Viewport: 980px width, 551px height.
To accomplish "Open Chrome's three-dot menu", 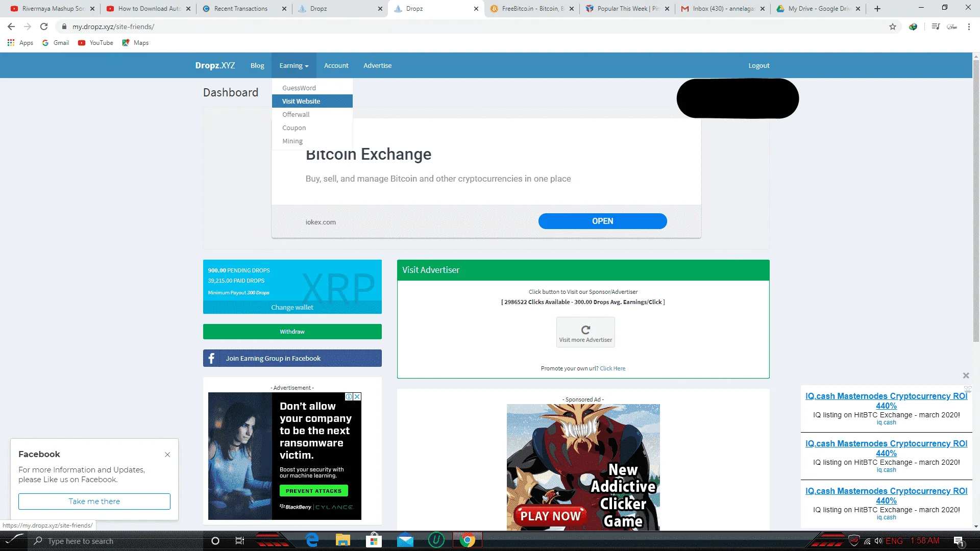I will 969,27.
